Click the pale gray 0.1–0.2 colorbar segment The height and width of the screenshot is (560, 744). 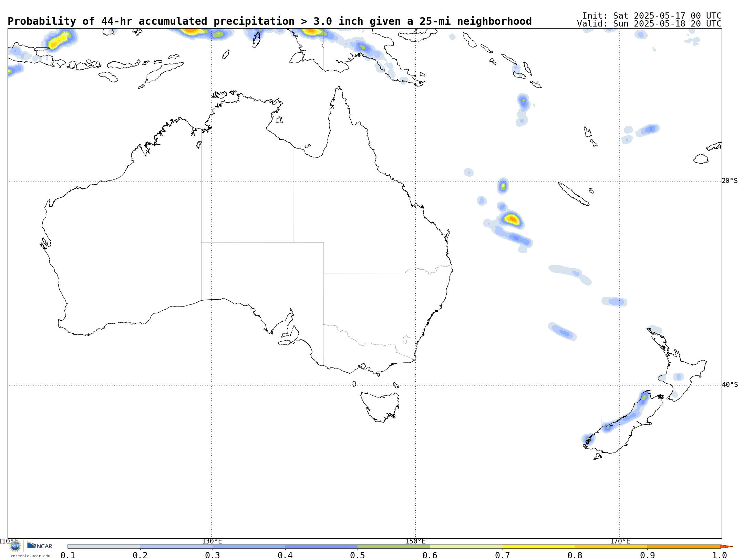104,547
